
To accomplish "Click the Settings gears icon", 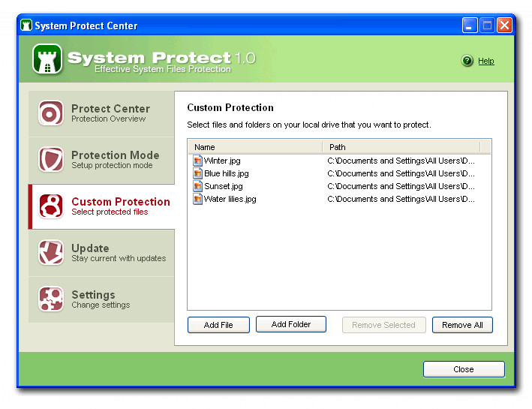I will 50,299.
